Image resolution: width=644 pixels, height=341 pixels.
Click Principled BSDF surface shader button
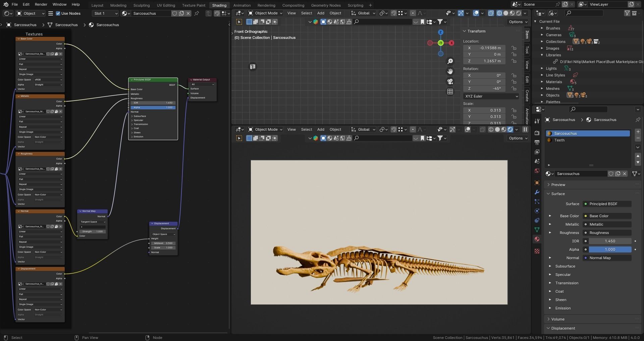pos(607,204)
